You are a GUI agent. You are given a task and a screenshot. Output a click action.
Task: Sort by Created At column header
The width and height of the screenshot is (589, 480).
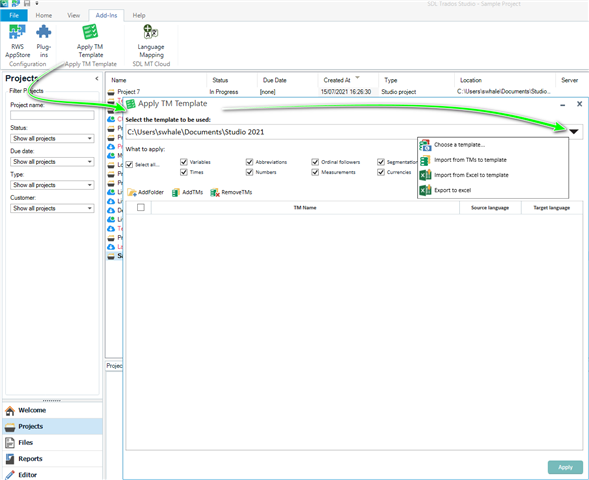(348, 80)
